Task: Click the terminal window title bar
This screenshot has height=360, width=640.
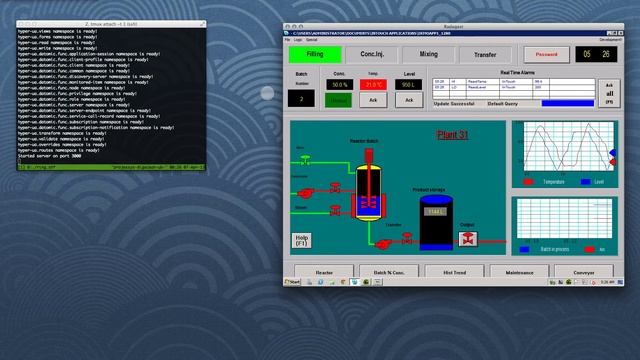Action: point(111,24)
